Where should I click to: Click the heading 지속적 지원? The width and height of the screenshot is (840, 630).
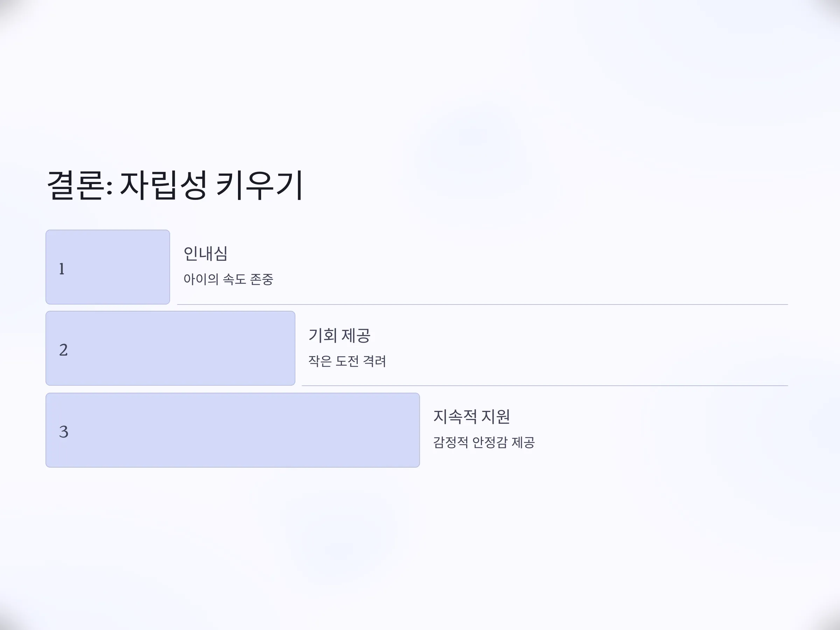(471, 416)
